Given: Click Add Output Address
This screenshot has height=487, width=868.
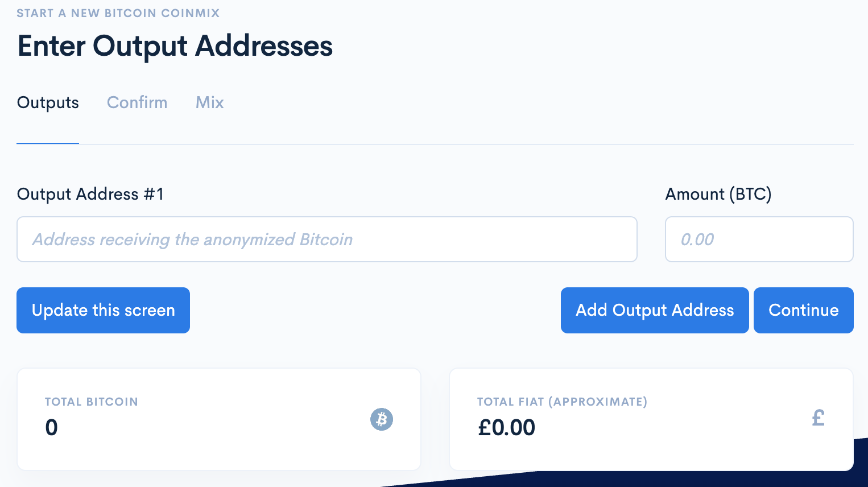Looking at the screenshot, I should pyautogui.click(x=655, y=310).
